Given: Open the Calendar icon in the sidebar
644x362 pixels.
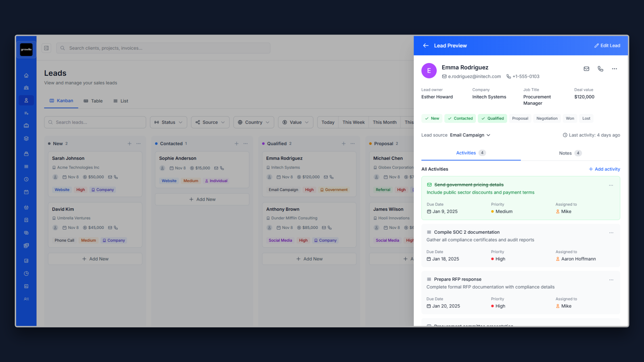Looking at the screenshot, I should pos(26,192).
